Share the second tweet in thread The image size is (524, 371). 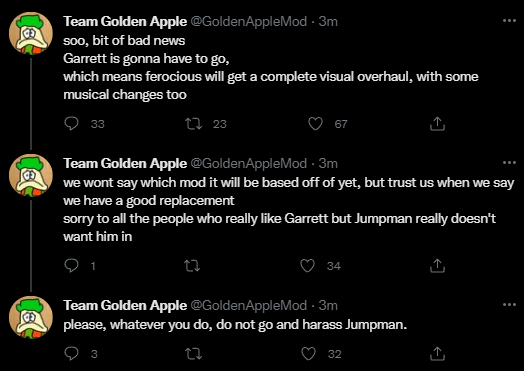[437, 266]
